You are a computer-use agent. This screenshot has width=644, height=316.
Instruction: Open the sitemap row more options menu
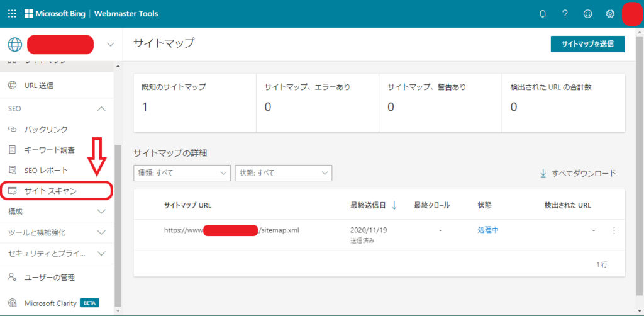click(x=614, y=230)
